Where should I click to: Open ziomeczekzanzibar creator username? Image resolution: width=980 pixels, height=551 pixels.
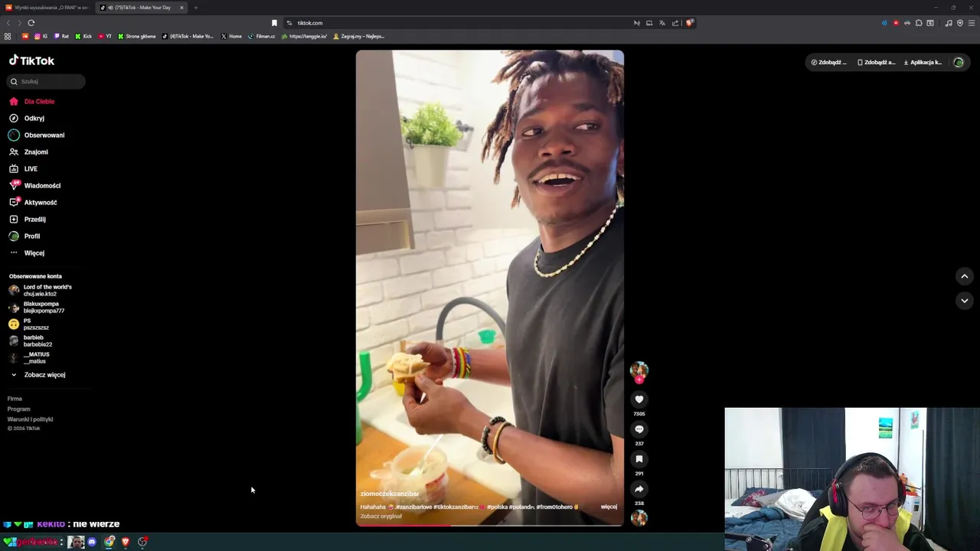coord(390,494)
